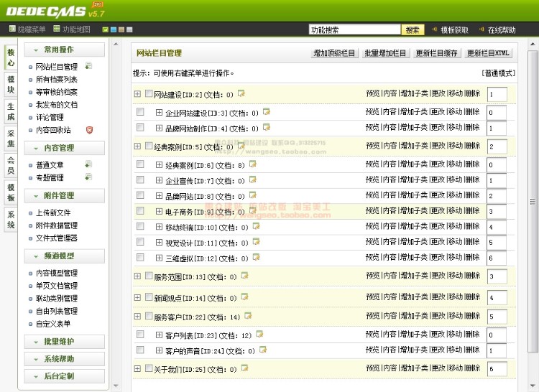
Task: Click the add icon next to 专题管理
Action: 88,177
